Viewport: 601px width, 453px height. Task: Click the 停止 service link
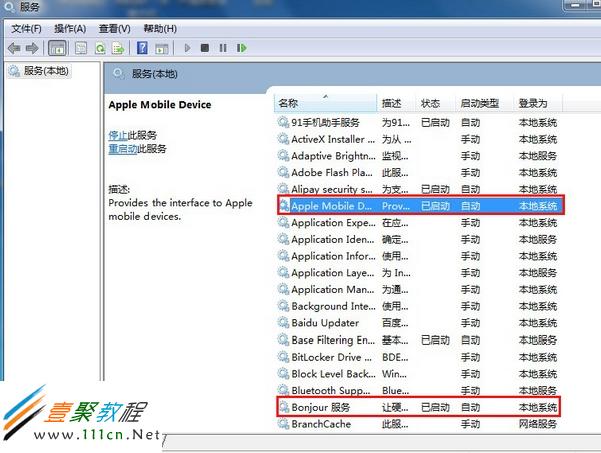(118, 134)
